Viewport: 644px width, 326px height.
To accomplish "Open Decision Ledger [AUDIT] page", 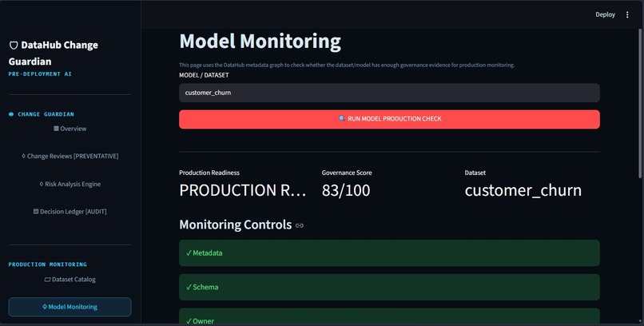I will tap(70, 212).
